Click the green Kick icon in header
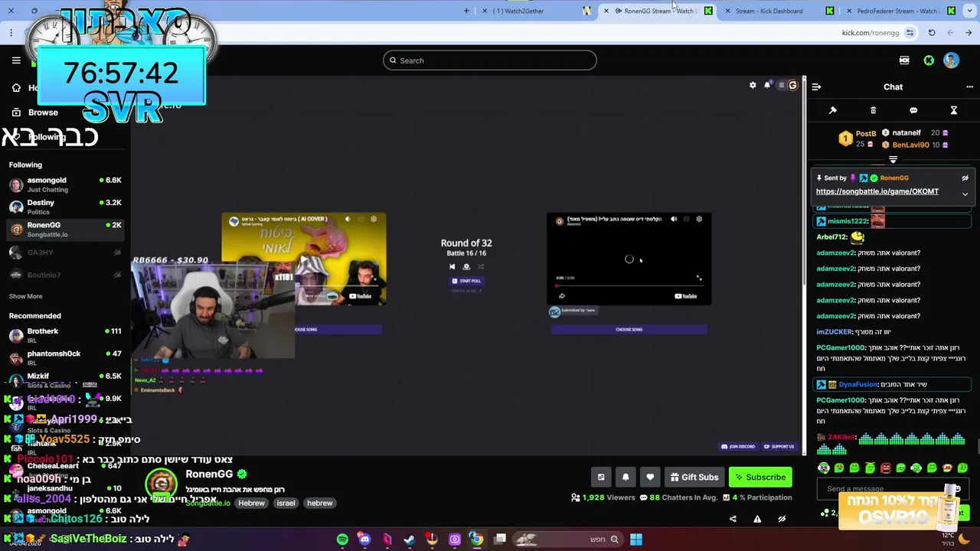 (x=929, y=60)
